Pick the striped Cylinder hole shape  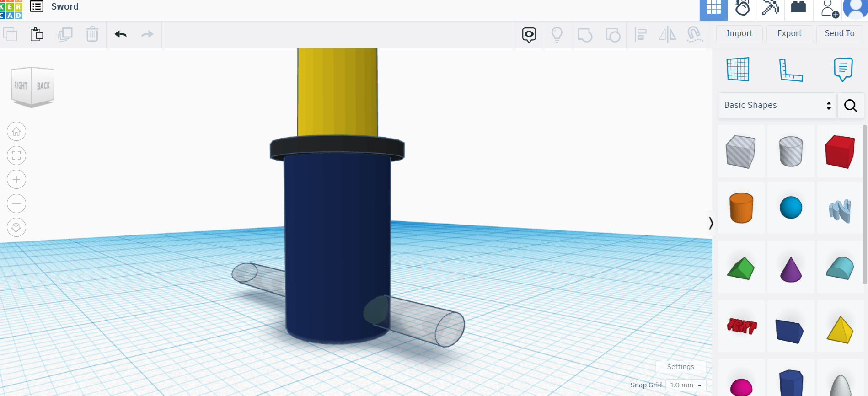tap(791, 151)
